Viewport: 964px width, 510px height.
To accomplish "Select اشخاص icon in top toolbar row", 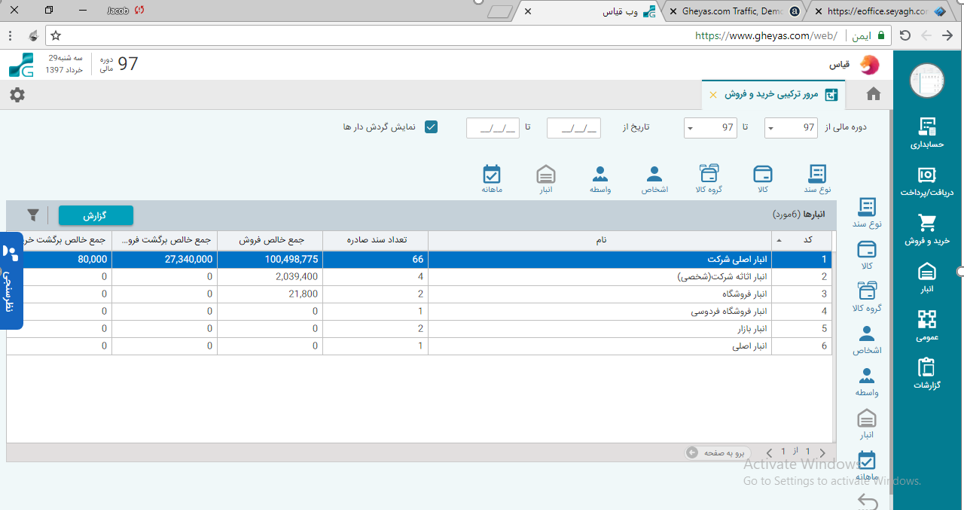I will 655,179.
